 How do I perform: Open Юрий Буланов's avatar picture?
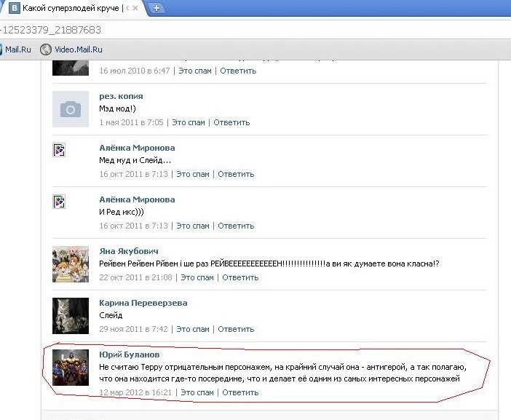coord(71,367)
